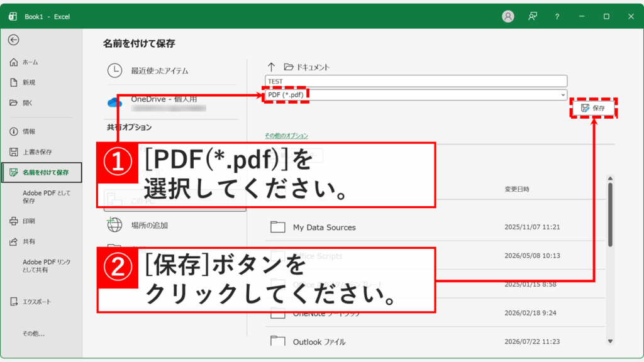Click the date 2026/02/18 9:24
The height and width of the screenshot is (362, 644).
pyautogui.click(x=530, y=313)
